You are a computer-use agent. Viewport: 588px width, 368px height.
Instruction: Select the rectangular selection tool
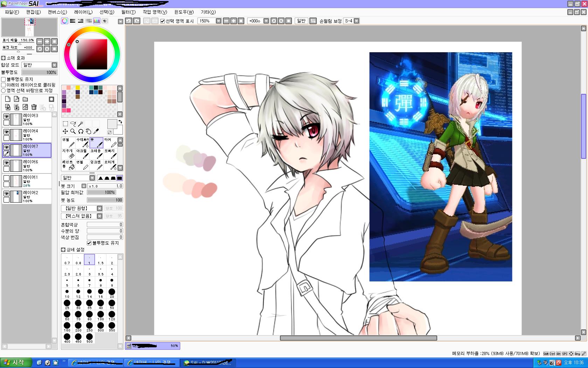[65, 123]
